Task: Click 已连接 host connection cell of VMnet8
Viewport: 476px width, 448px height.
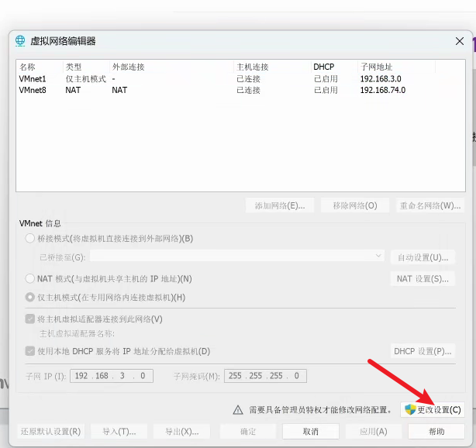Action: click(x=248, y=90)
